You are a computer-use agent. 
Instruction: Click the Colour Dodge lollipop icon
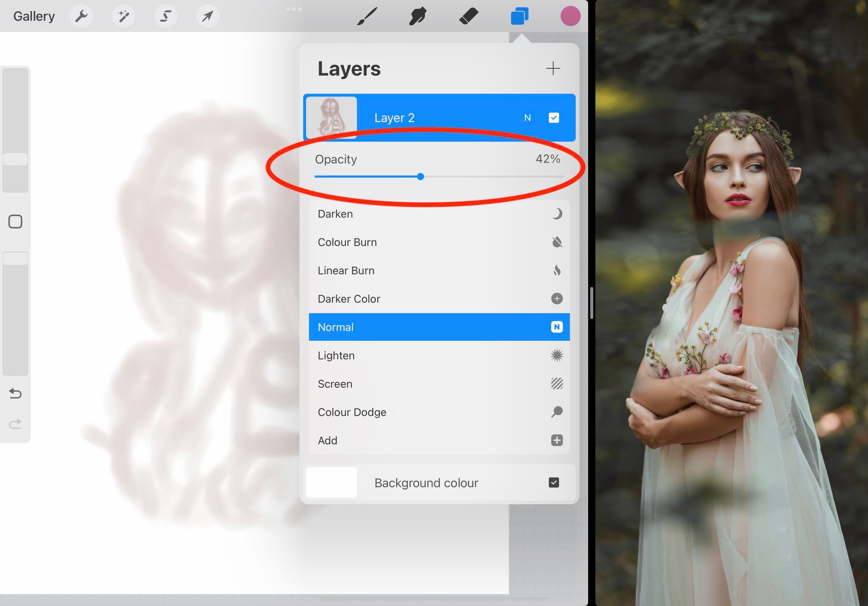pos(557,412)
